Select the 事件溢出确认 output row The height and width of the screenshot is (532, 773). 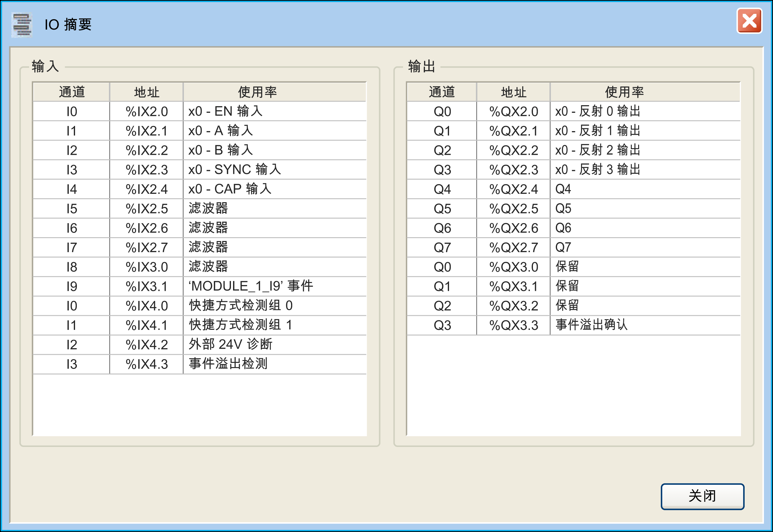tap(591, 325)
